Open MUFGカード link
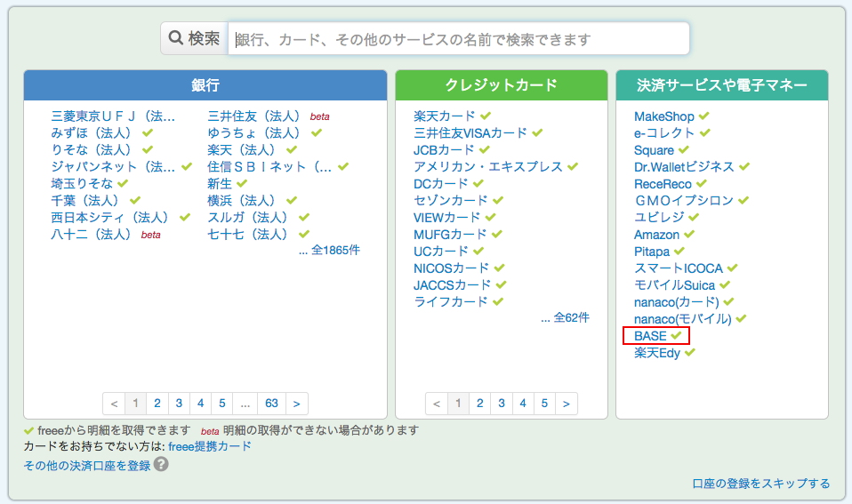This screenshot has width=852, height=504. tap(450, 235)
